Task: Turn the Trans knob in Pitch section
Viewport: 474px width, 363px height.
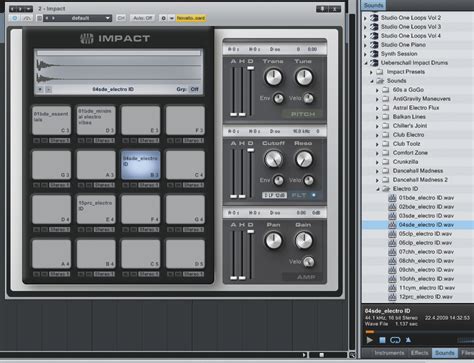Action: (x=273, y=77)
